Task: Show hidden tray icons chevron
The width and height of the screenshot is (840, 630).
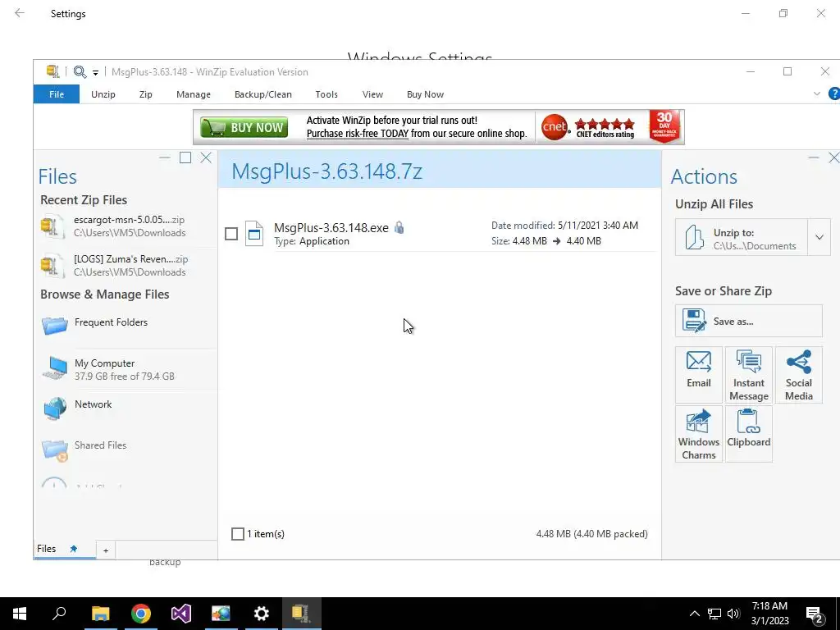Action: [x=694, y=614]
